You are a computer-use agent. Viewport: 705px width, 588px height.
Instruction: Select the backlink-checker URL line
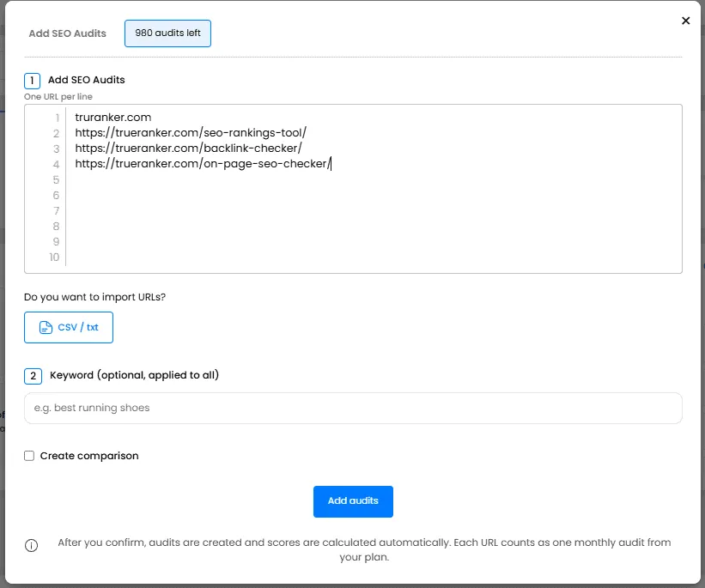click(x=188, y=149)
